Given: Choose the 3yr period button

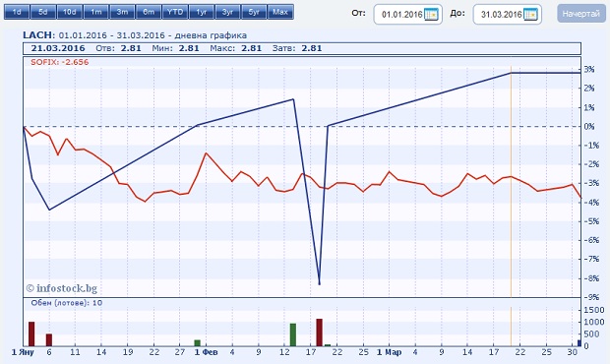Looking at the screenshot, I should [x=227, y=12].
